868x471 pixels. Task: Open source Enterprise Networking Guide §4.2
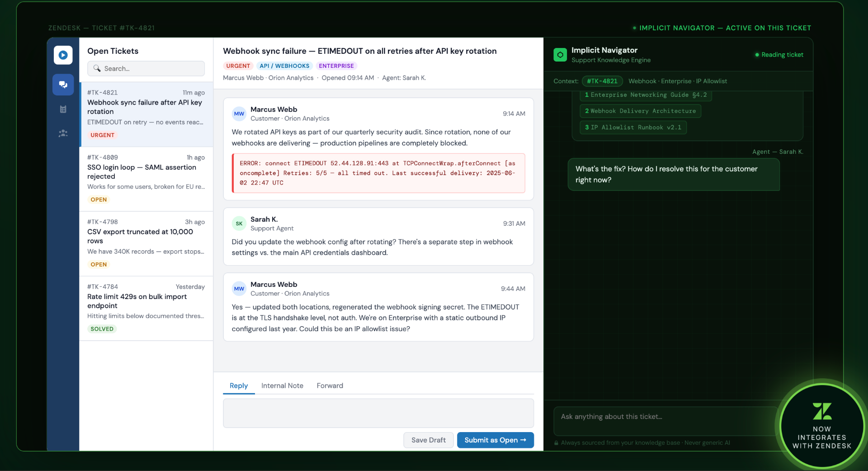click(x=646, y=95)
